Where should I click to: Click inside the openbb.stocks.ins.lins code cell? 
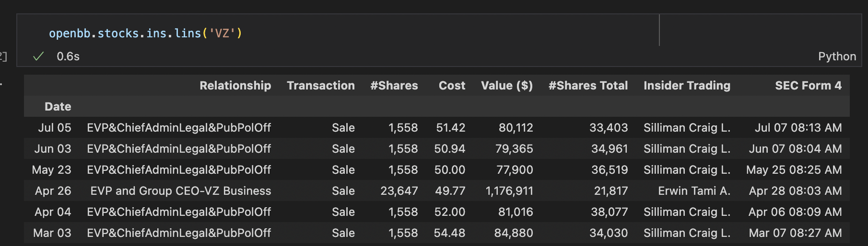pyautogui.click(x=338, y=33)
